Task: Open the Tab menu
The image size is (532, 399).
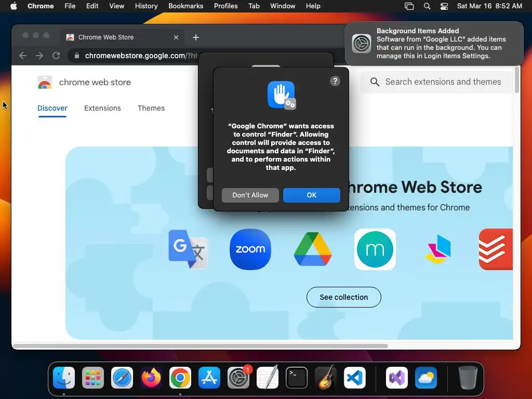Action: coord(254,6)
